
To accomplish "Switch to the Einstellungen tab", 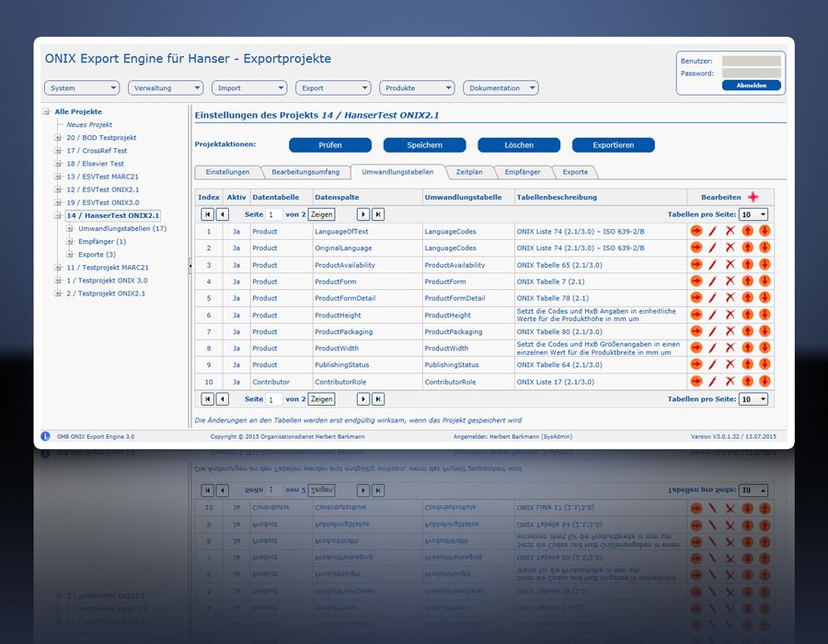I will click(227, 172).
